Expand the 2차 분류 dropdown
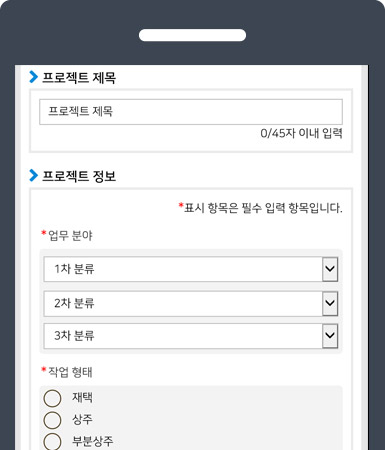 click(x=191, y=303)
